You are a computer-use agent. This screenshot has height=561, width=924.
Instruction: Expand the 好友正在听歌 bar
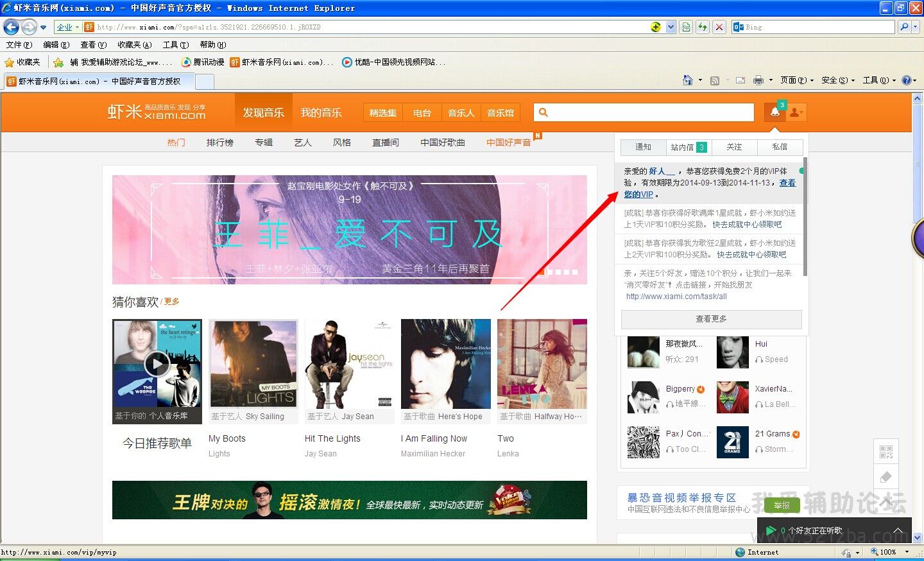coord(898,530)
